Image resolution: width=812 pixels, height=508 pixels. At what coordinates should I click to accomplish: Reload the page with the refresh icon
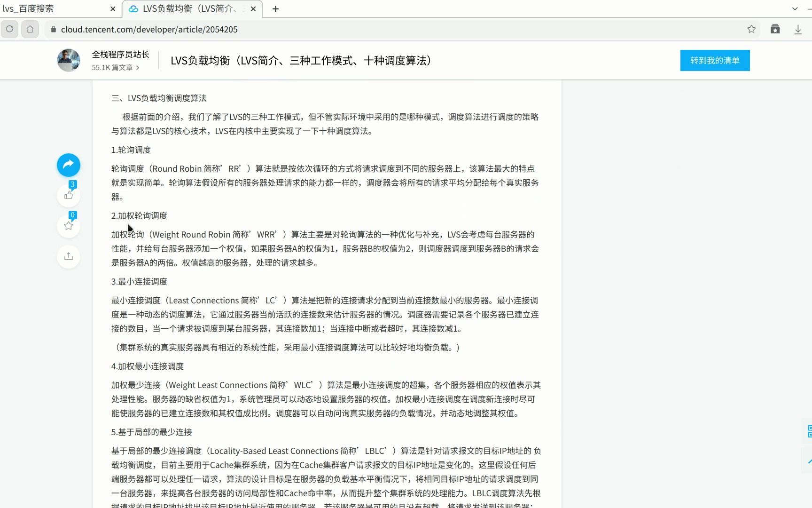9,29
